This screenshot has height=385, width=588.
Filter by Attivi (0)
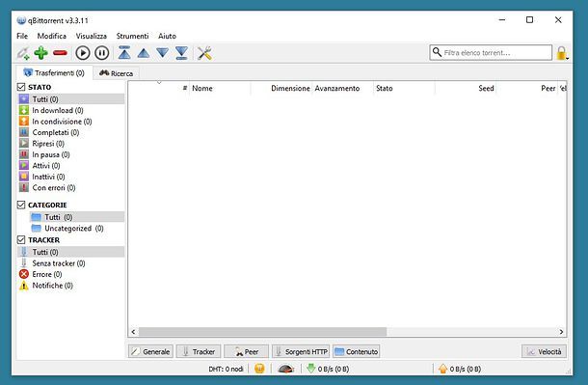tap(71, 166)
